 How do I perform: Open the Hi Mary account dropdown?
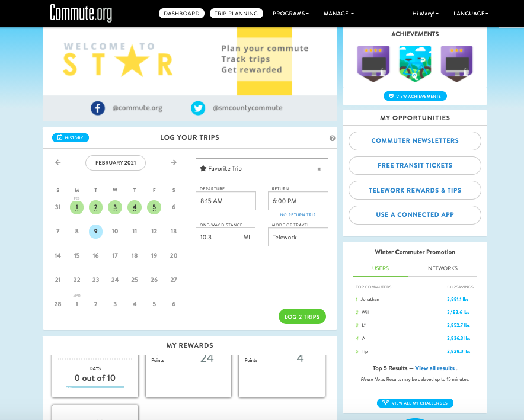(x=425, y=13)
